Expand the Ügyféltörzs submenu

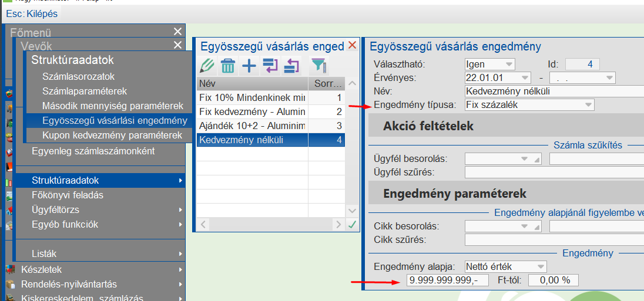(99, 210)
